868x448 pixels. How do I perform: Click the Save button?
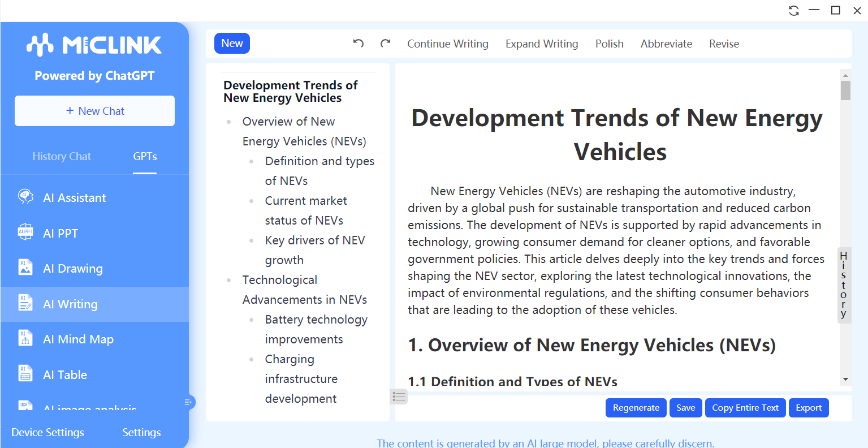point(686,408)
